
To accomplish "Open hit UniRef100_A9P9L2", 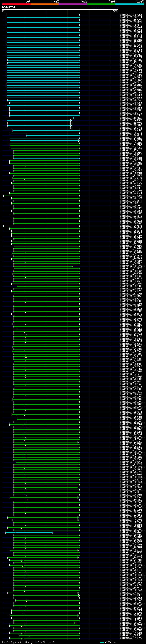I will [131, 15].
